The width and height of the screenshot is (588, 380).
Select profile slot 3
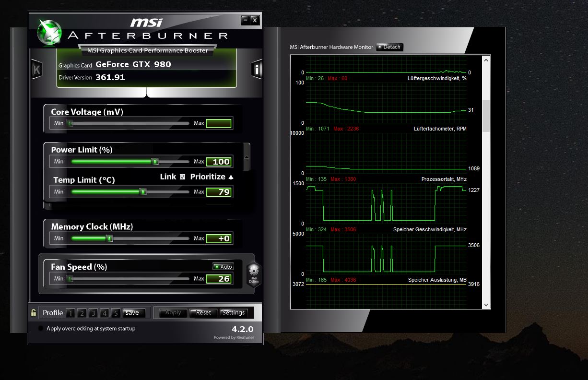tap(93, 313)
